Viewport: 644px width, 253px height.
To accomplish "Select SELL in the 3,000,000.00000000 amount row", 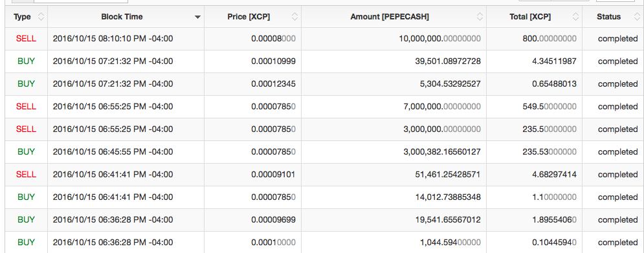I will click(x=26, y=129).
